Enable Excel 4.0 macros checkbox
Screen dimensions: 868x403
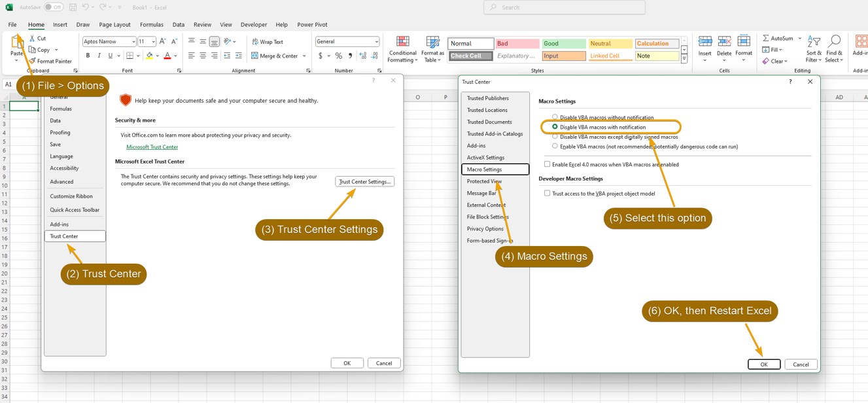pos(547,164)
